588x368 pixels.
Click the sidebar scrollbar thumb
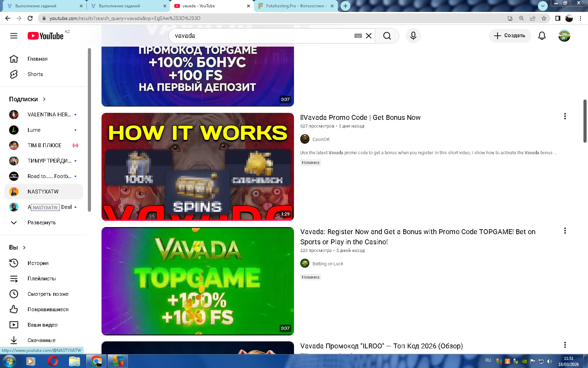(x=89, y=130)
